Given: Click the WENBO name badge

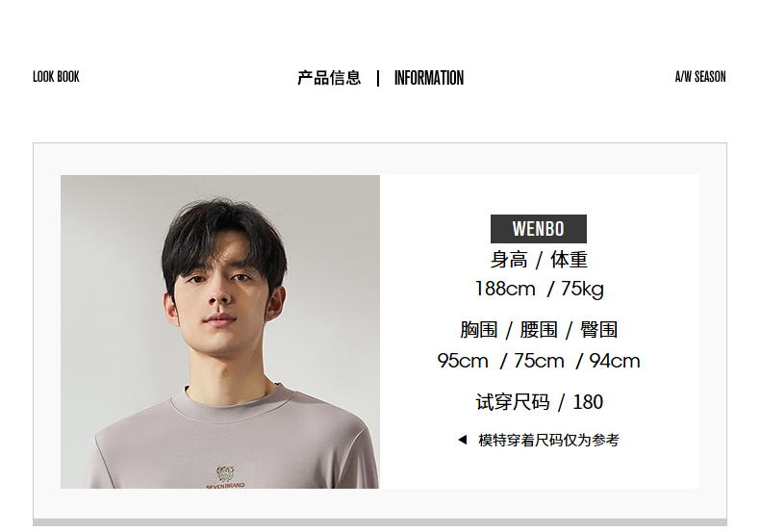Looking at the screenshot, I should pyautogui.click(x=539, y=229).
